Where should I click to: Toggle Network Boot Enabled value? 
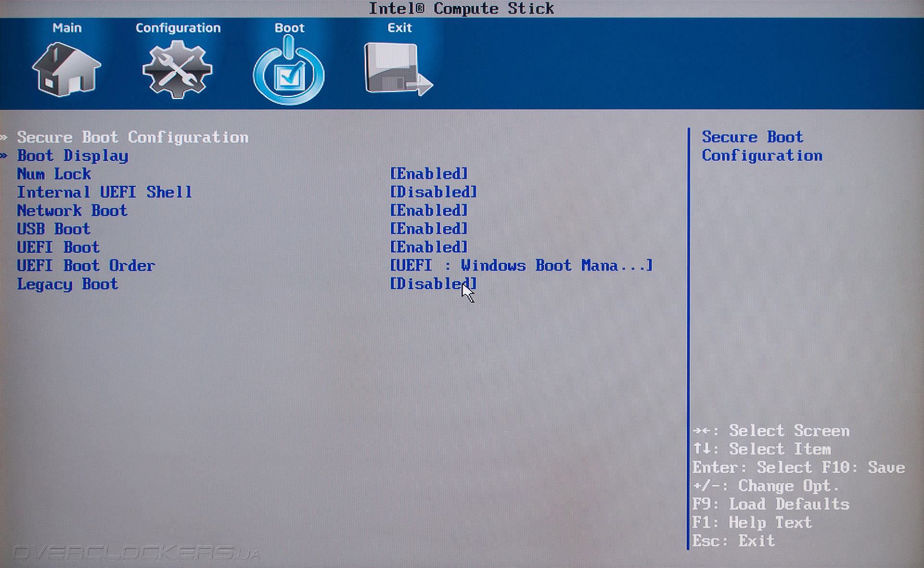[428, 210]
